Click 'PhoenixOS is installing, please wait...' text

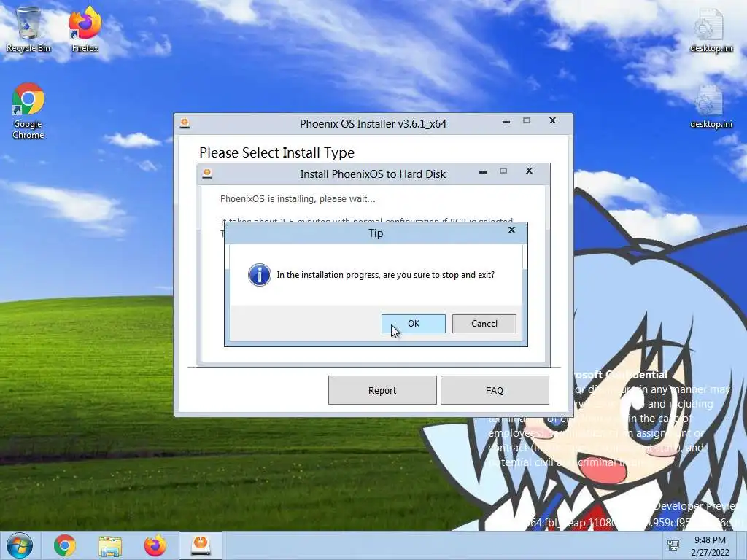click(298, 198)
